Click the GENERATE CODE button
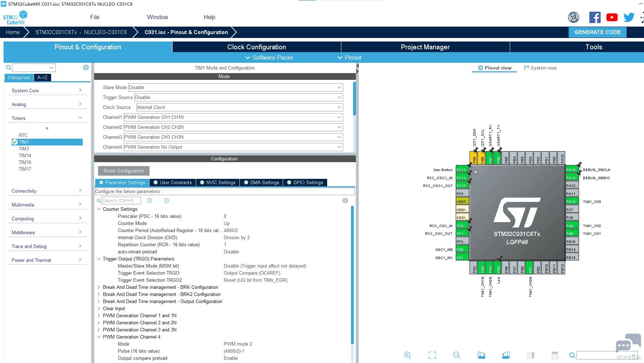 [597, 32]
